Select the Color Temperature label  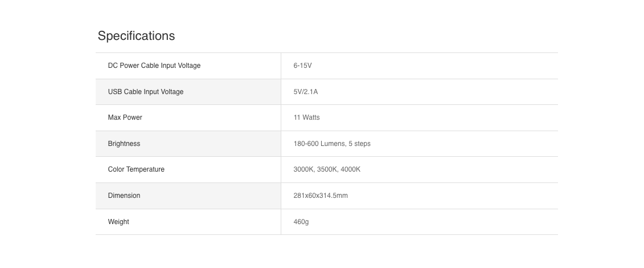(x=136, y=169)
